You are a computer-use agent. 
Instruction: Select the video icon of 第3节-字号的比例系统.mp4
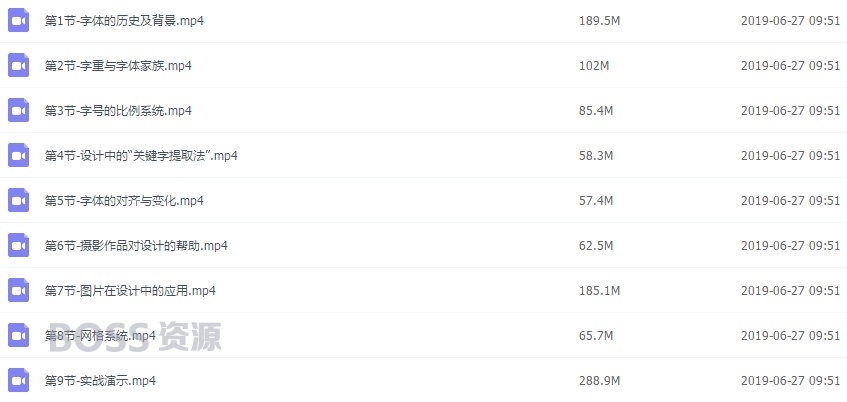[x=18, y=111]
